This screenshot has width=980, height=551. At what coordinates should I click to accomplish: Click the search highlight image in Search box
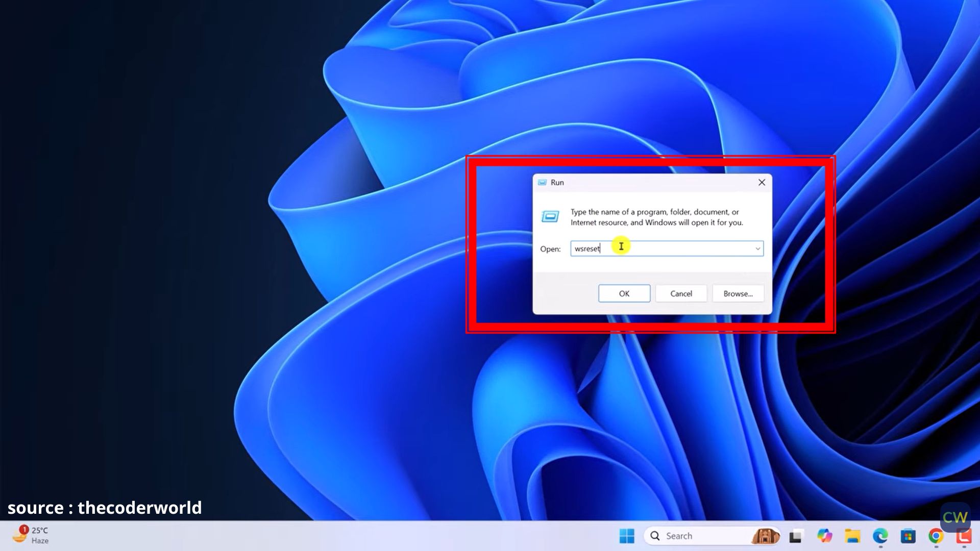click(x=765, y=536)
